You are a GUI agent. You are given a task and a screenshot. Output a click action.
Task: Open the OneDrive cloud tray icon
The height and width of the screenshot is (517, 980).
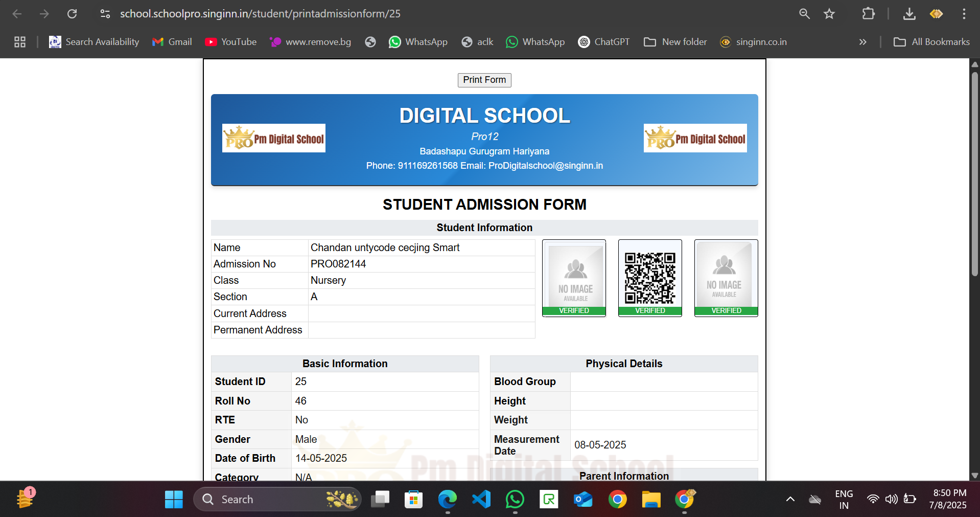pyautogui.click(x=815, y=499)
